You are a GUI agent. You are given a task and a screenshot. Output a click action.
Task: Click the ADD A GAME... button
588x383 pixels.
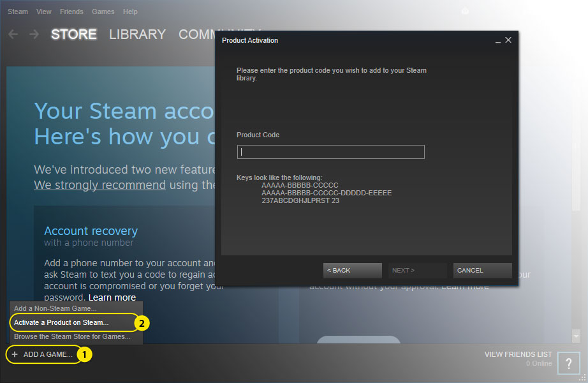pos(43,354)
